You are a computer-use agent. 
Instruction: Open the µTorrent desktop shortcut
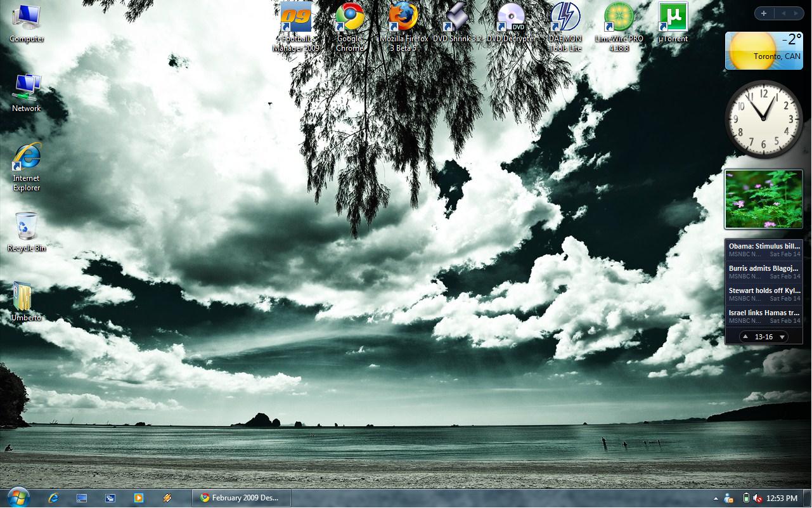tap(673, 18)
